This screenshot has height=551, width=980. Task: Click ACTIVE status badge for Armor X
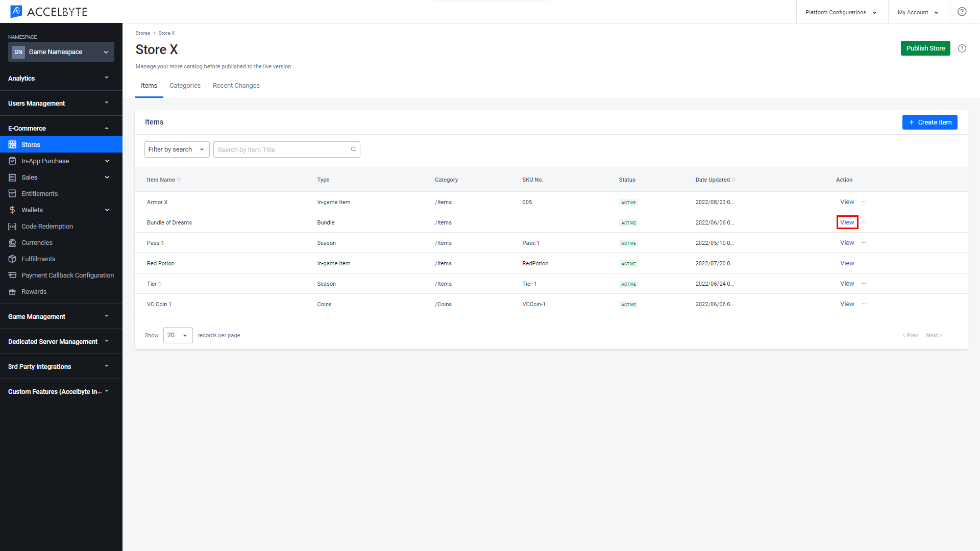click(x=628, y=203)
